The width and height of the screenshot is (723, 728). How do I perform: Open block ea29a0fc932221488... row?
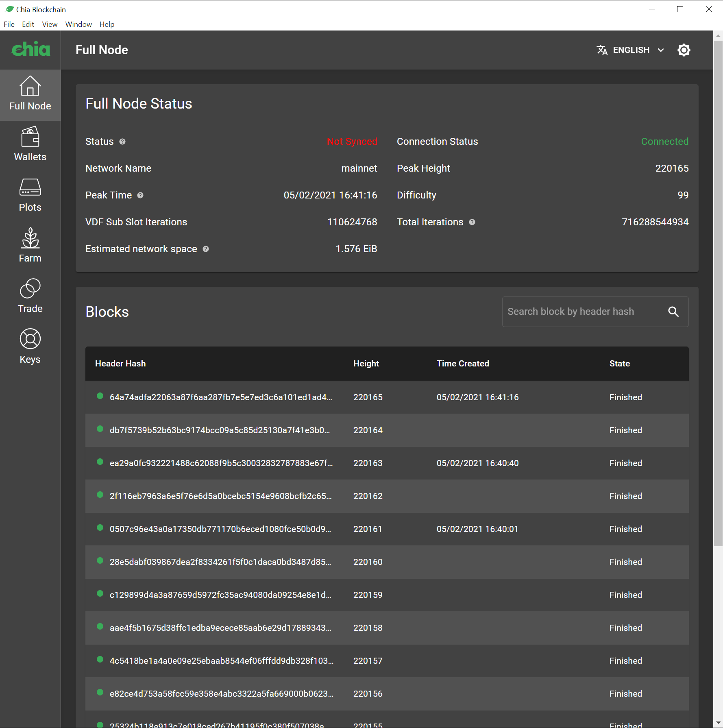click(x=387, y=463)
